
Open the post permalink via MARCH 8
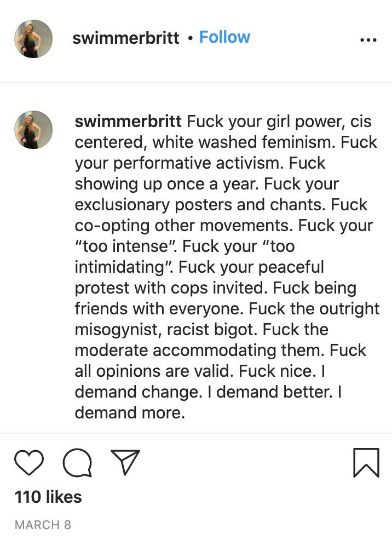[x=43, y=525]
